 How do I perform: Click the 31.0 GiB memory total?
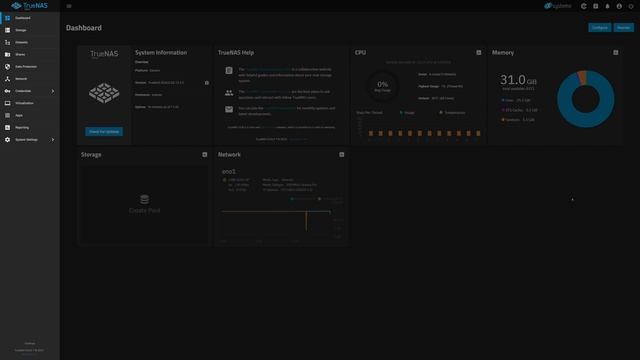pyautogui.click(x=518, y=80)
